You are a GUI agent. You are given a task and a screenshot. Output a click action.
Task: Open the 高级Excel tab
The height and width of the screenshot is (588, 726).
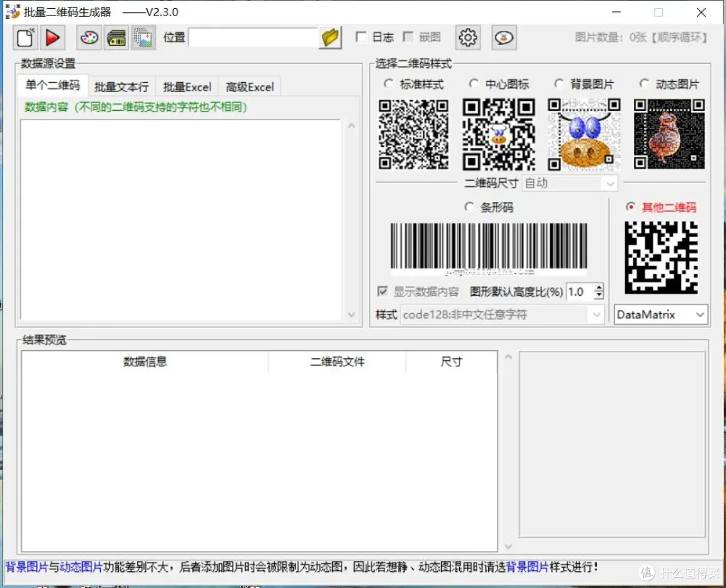pyautogui.click(x=250, y=87)
